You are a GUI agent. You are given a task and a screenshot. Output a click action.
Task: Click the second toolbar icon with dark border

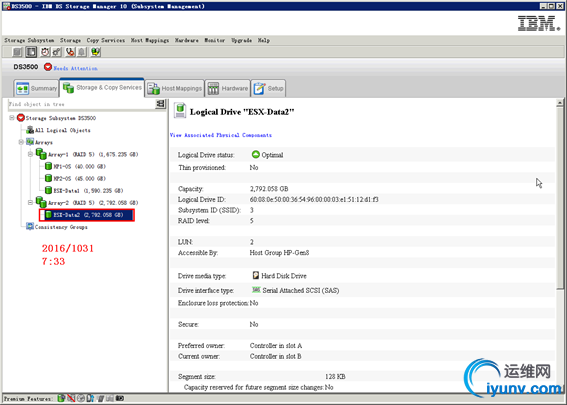click(x=31, y=52)
